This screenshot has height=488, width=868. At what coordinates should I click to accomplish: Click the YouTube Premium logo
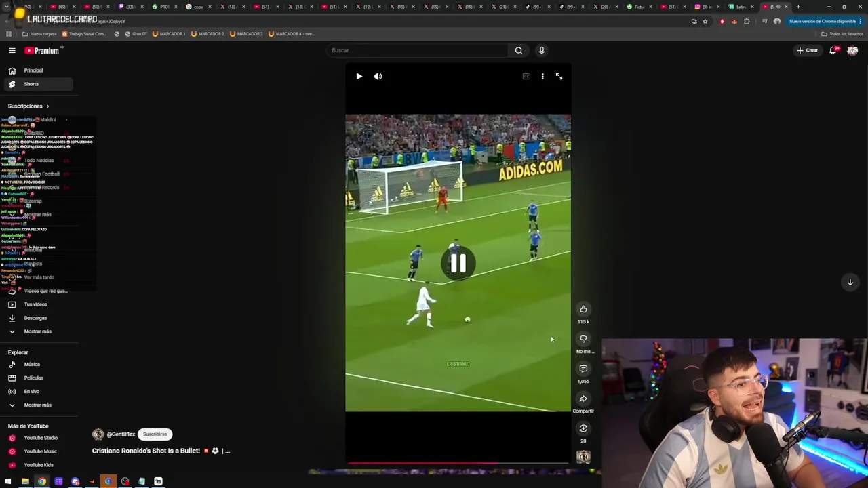(43, 50)
